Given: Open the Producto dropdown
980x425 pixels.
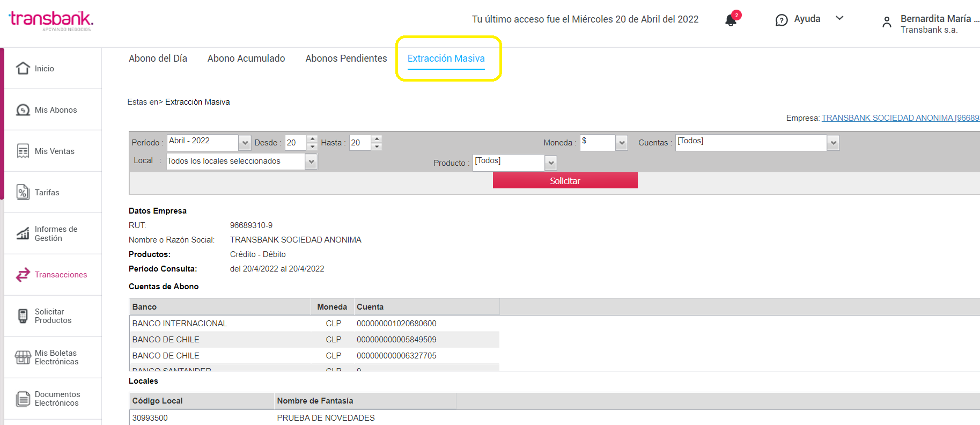Looking at the screenshot, I should (x=551, y=163).
